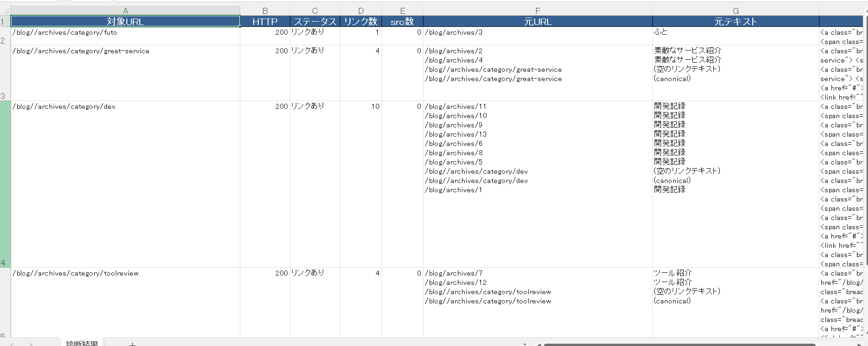Viewport: 868px width, 346px height.
Task: Select row 3 header
Action: pyautogui.click(x=5, y=73)
